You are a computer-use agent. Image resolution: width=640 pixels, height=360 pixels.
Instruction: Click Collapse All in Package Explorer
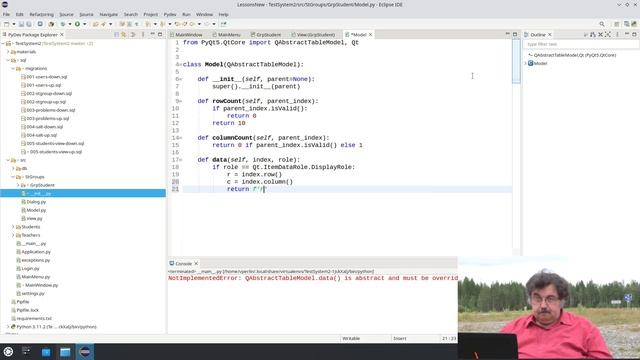tap(116, 35)
